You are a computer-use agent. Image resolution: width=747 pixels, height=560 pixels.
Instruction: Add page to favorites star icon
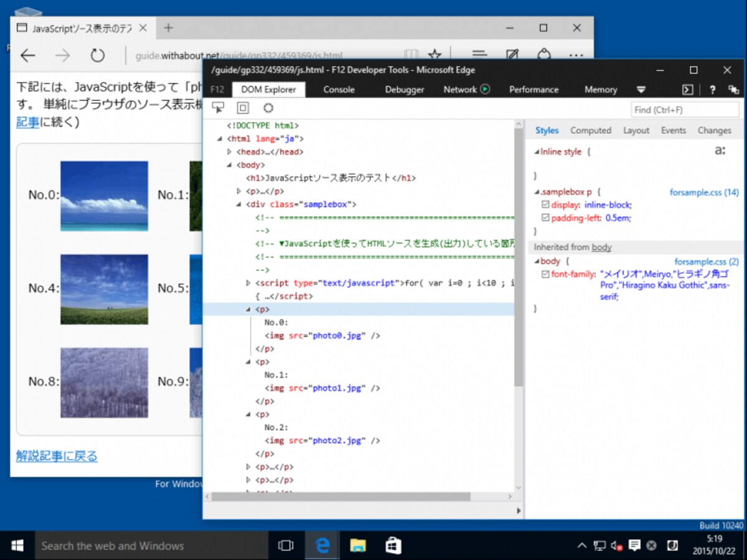click(x=435, y=55)
